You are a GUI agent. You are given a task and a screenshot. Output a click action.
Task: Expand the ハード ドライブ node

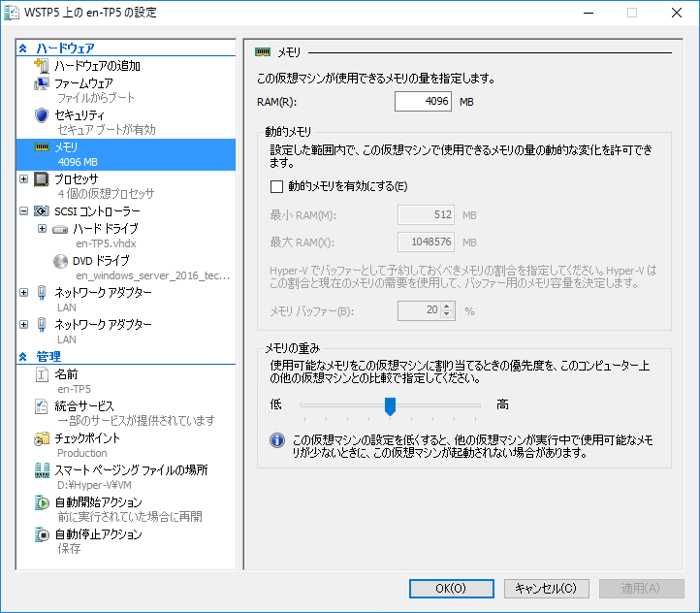(x=42, y=229)
